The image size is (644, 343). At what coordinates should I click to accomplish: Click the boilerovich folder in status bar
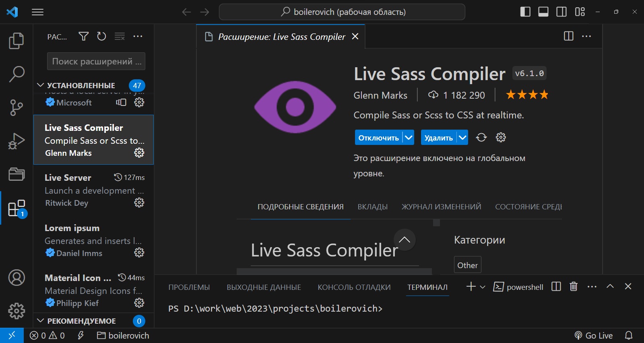click(x=123, y=335)
